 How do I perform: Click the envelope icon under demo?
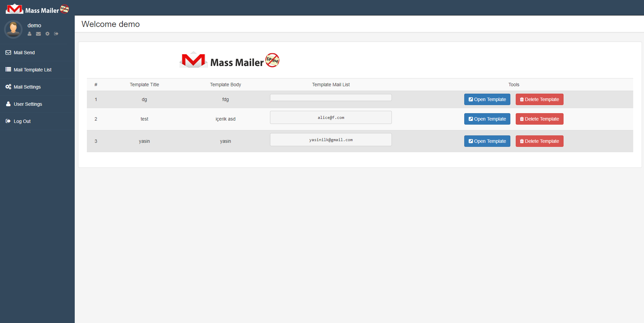38,34
